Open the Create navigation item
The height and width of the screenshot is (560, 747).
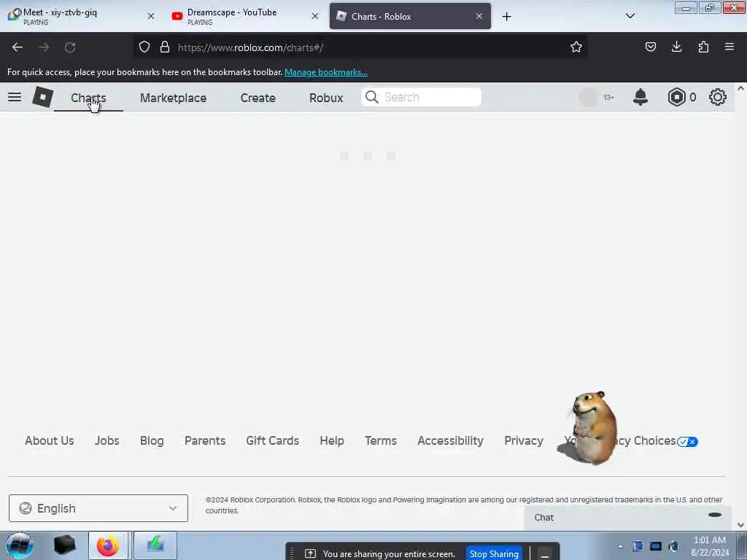[258, 98]
